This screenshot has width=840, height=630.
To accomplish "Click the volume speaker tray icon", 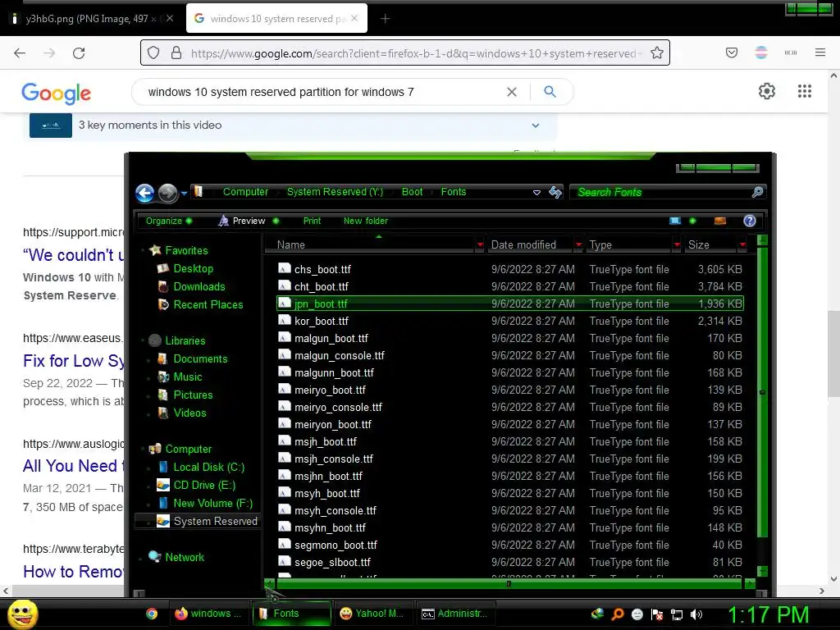I will click(696, 614).
